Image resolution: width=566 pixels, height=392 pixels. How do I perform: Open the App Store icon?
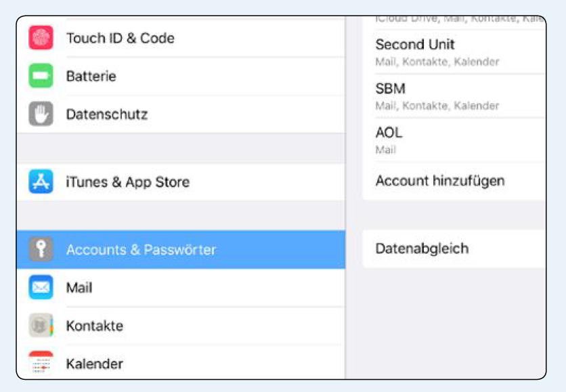pyautogui.click(x=41, y=181)
